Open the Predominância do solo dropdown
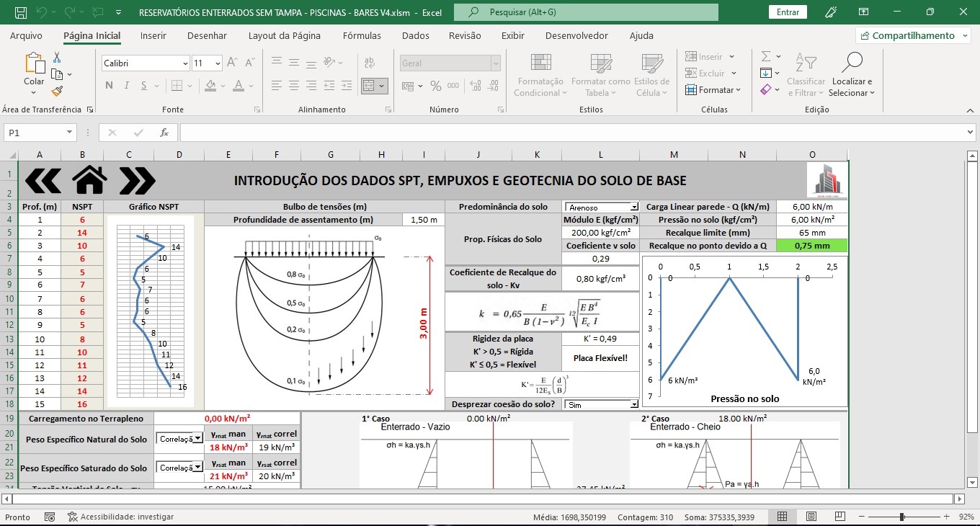This screenshot has width=980, height=526. coord(634,208)
